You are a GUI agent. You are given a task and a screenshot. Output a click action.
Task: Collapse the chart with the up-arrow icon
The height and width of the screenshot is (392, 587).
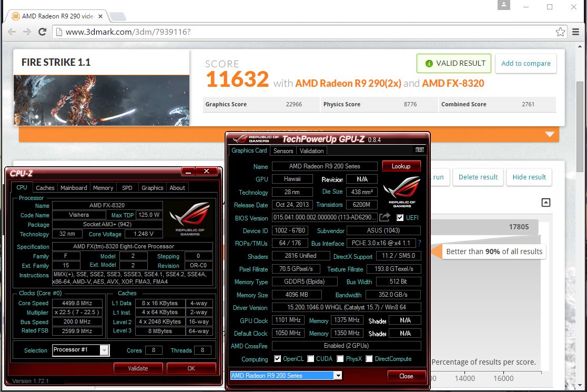[546, 203]
